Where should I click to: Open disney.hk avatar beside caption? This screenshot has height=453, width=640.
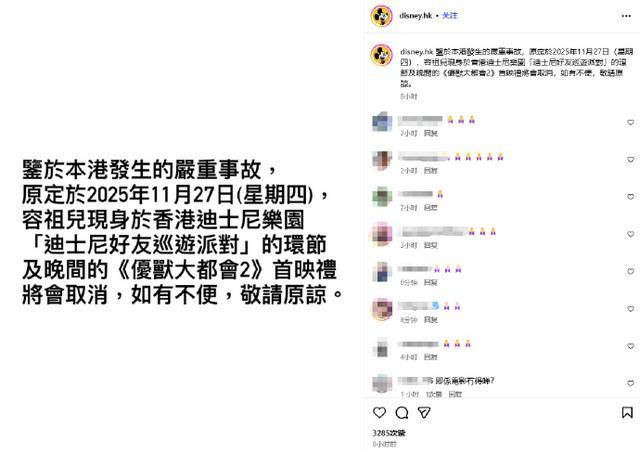(382, 55)
